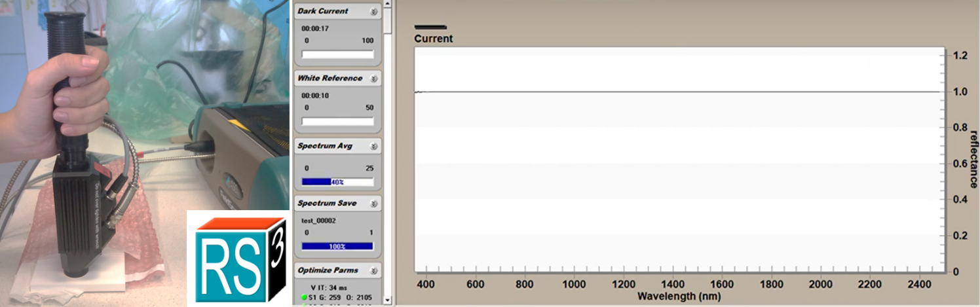Collapse the Spectrum Save panel
This screenshot has width=980, height=307.
coord(373,204)
